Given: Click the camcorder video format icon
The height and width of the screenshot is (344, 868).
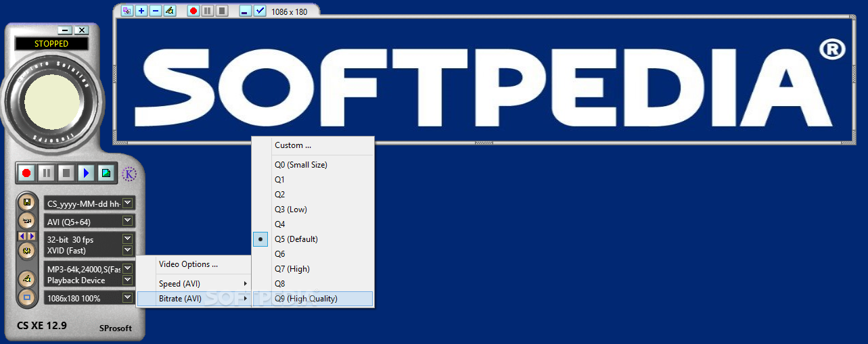Looking at the screenshot, I should [27, 221].
